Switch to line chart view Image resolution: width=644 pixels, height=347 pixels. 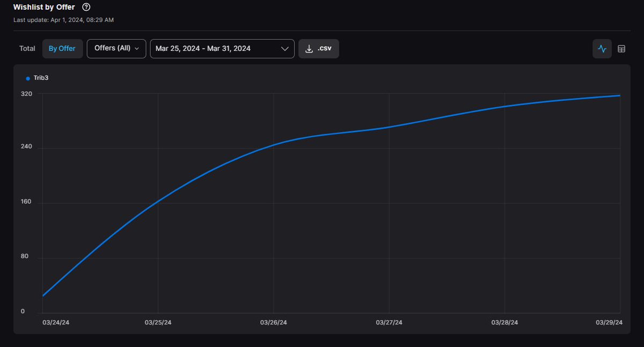602,49
